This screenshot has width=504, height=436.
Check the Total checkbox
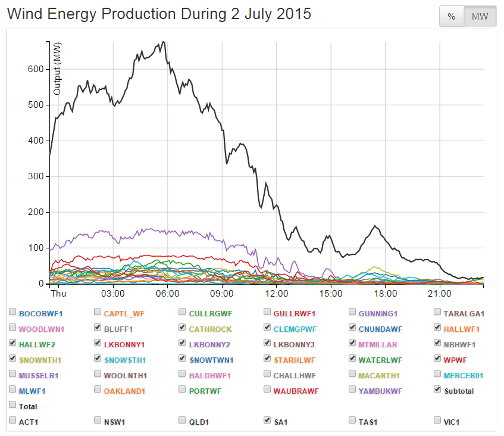[x=12, y=405]
